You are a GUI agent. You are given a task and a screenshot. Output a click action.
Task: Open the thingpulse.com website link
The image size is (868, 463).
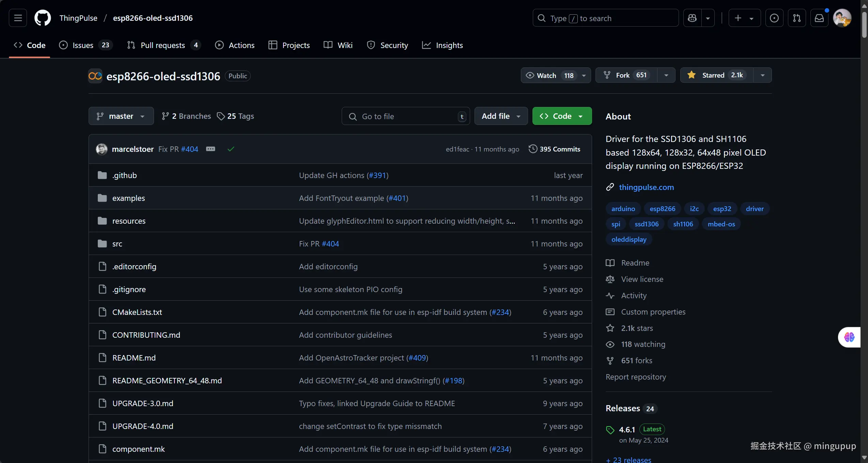pyautogui.click(x=646, y=187)
